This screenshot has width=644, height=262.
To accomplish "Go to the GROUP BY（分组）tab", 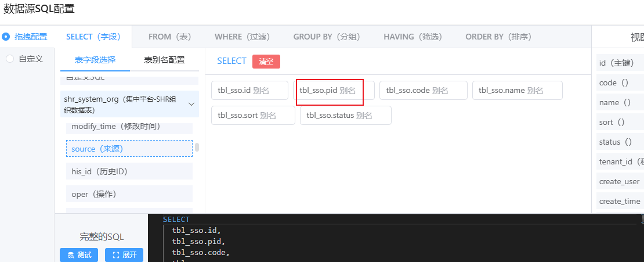I will click(x=327, y=37).
